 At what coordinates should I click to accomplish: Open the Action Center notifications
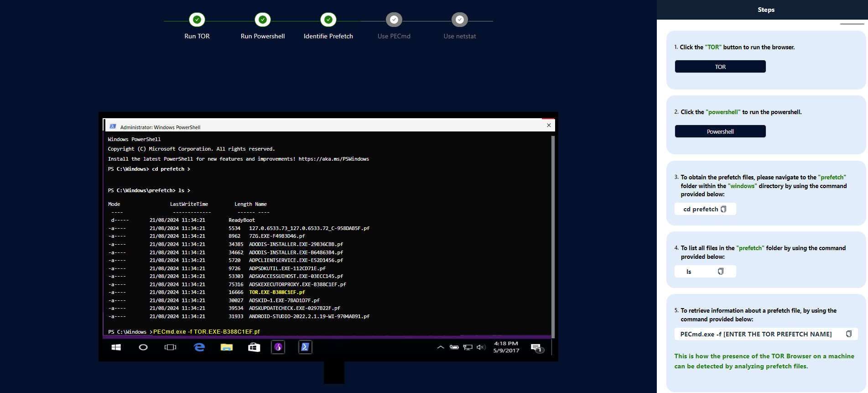click(x=536, y=348)
